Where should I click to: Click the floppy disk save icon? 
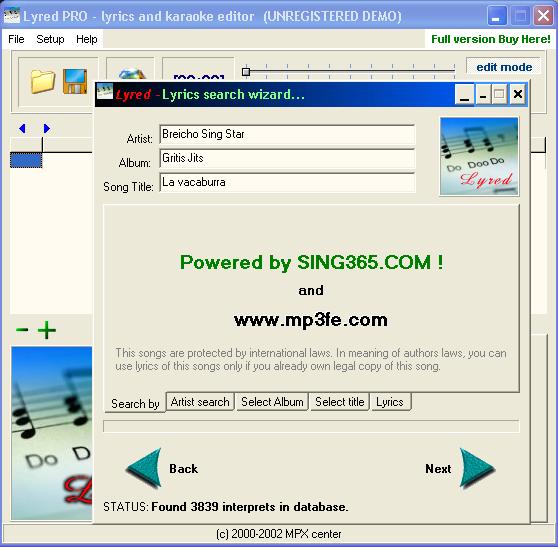75,81
